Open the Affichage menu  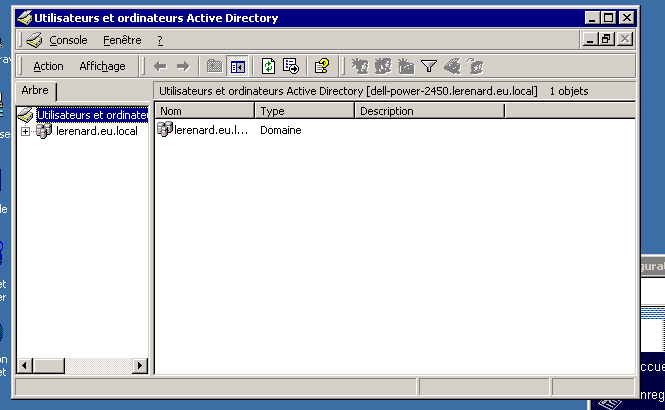click(102, 66)
